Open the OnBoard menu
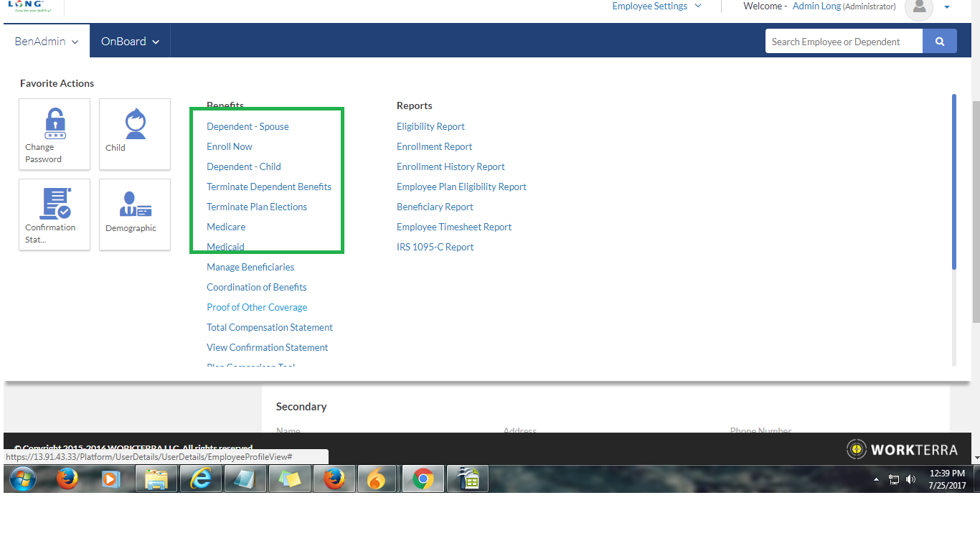The height and width of the screenshot is (551, 980). click(x=130, y=42)
